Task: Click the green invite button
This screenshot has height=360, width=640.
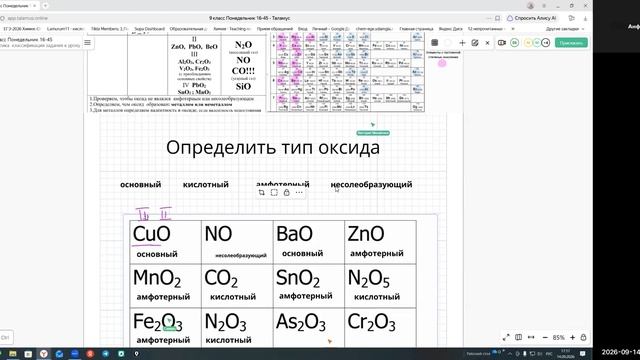Action: point(571,42)
